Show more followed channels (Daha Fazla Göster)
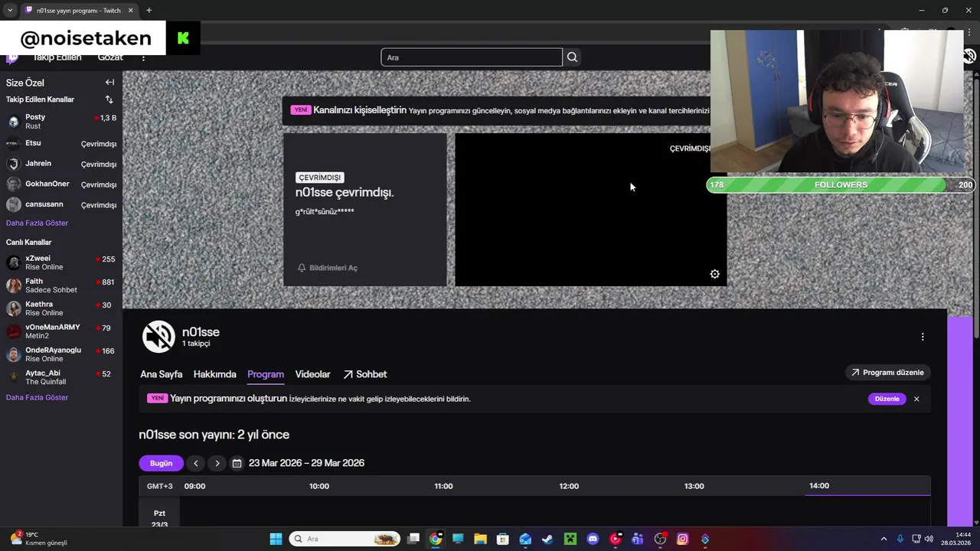The image size is (980, 551). [37, 223]
